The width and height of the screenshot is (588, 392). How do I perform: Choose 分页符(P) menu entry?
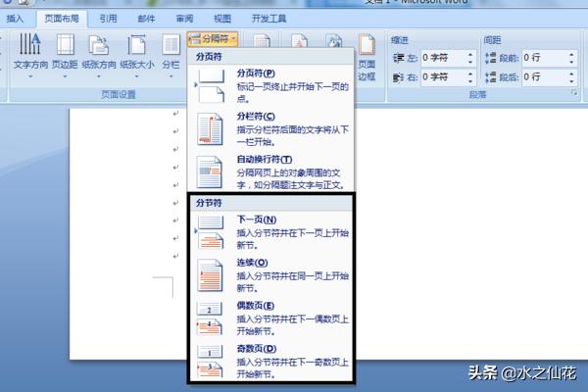270,86
